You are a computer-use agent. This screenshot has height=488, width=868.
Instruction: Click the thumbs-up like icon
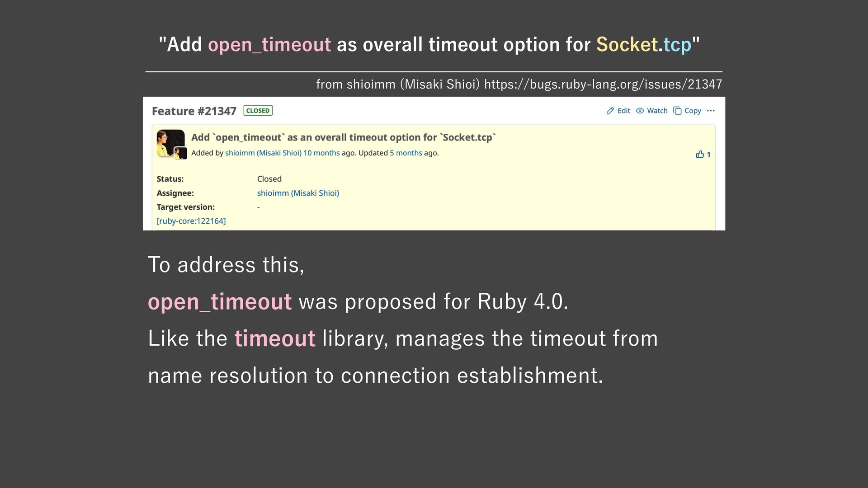[x=700, y=155]
